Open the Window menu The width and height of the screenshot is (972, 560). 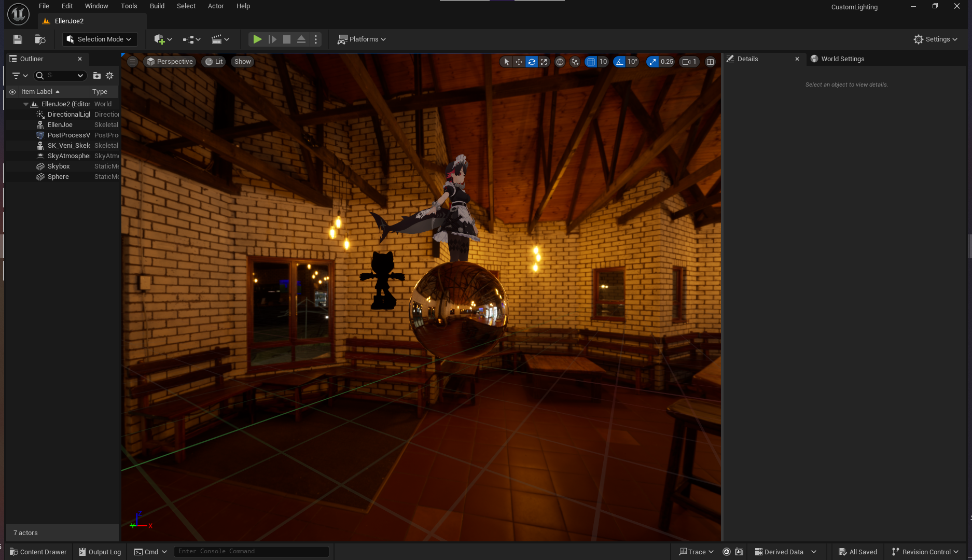coord(96,6)
